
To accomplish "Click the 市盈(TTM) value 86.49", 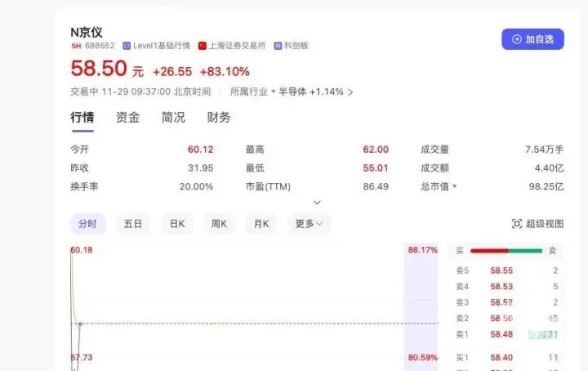I will 376,186.
